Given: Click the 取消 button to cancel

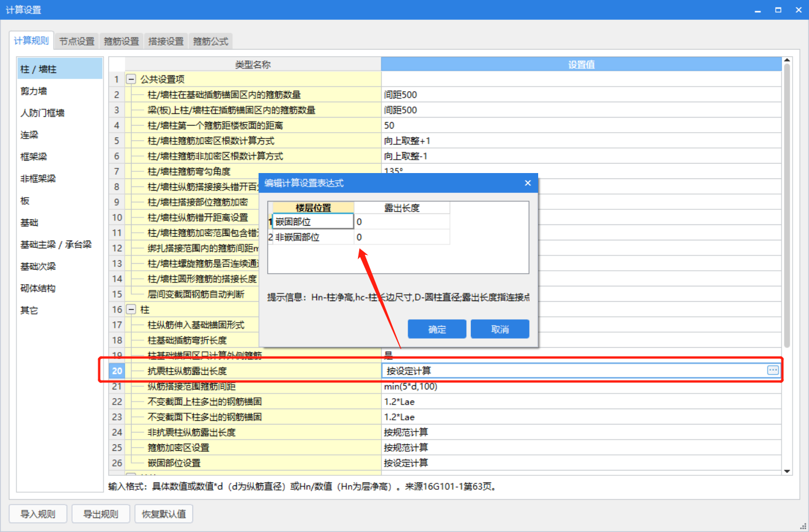Looking at the screenshot, I should pyautogui.click(x=500, y=329).
